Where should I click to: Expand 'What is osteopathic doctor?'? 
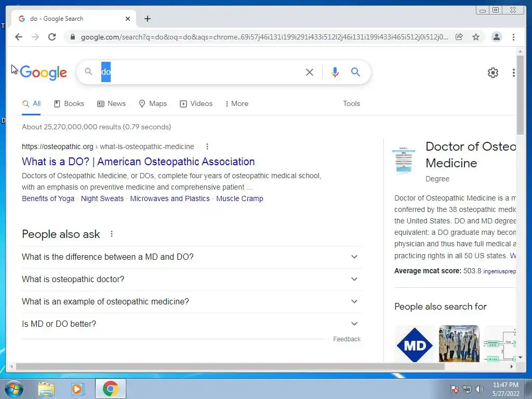tap(191, 279)
